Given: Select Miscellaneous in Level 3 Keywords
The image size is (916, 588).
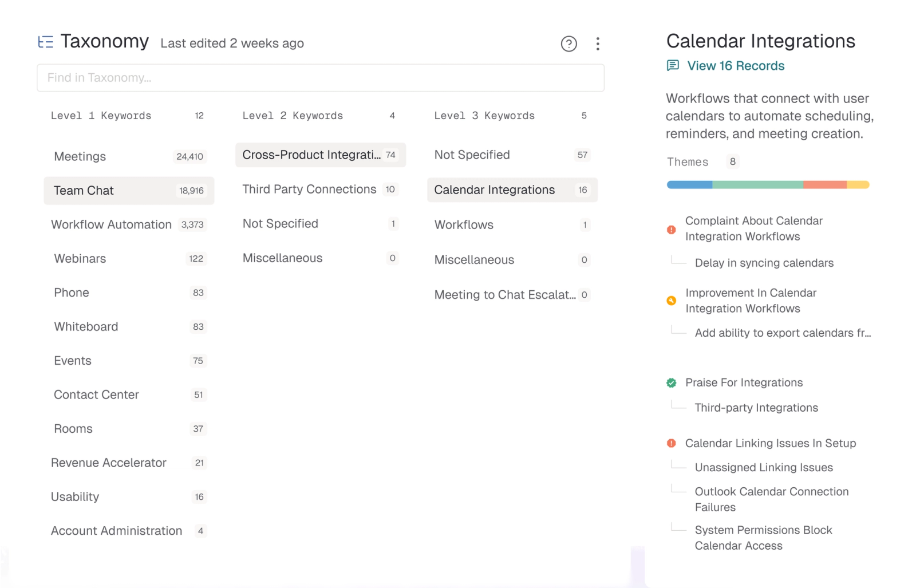Looking at the screenshot, I should 512,260.
